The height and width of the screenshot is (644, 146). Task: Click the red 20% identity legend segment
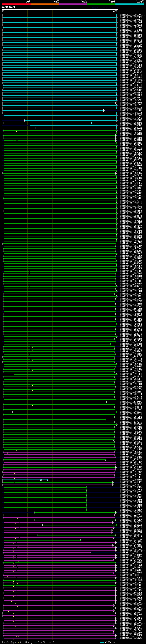tap(16, 4)
